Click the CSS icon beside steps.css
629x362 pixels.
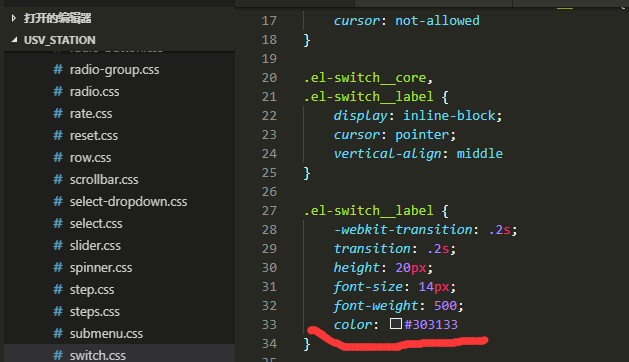coord(58,311)
